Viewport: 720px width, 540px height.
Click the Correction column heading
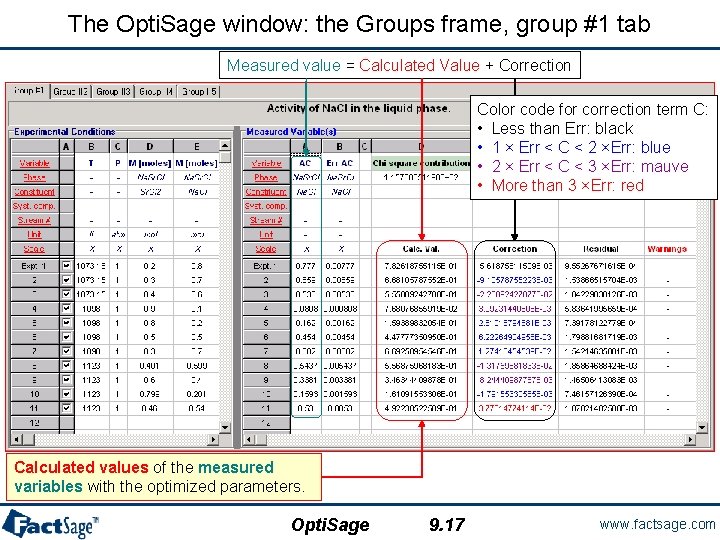(x=515, y=249)
